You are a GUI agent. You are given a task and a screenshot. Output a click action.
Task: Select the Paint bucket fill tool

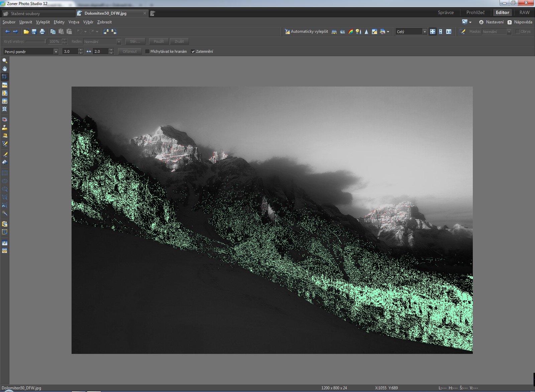pyautogui.click(x=5, y=162)
